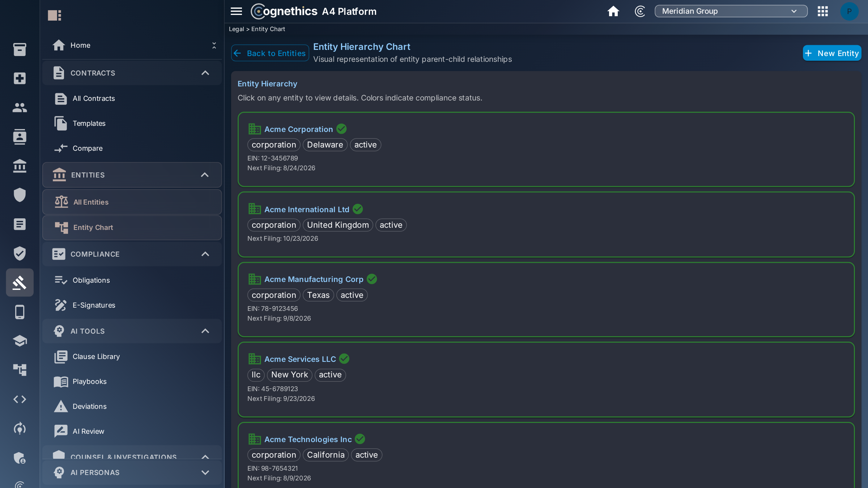
Task: Click the code brackets rail icon
Action: [x=20, y=399]
